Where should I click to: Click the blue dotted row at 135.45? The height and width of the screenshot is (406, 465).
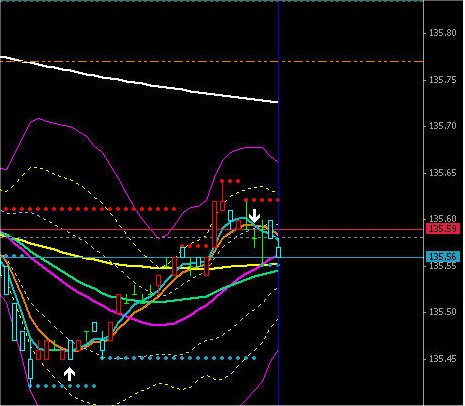pos(178,358)
